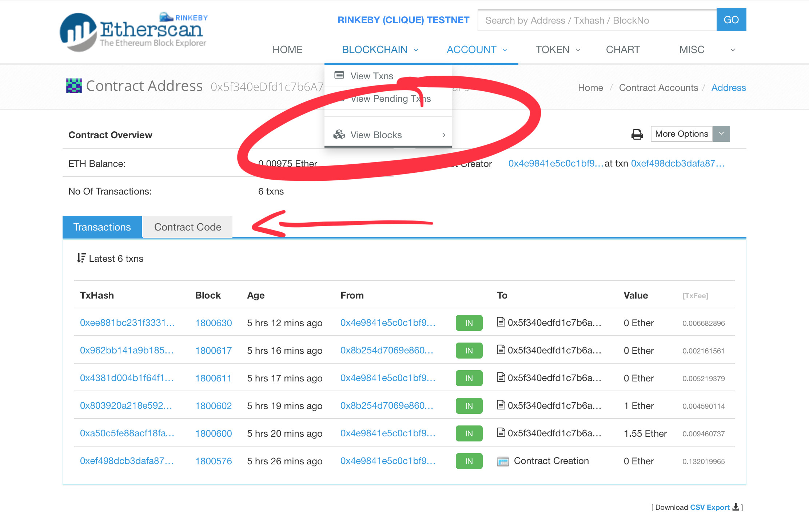Open the ACCOUNT dropdown menu
This screenshot has width=809, height=532.
click(x=477, y=49)
